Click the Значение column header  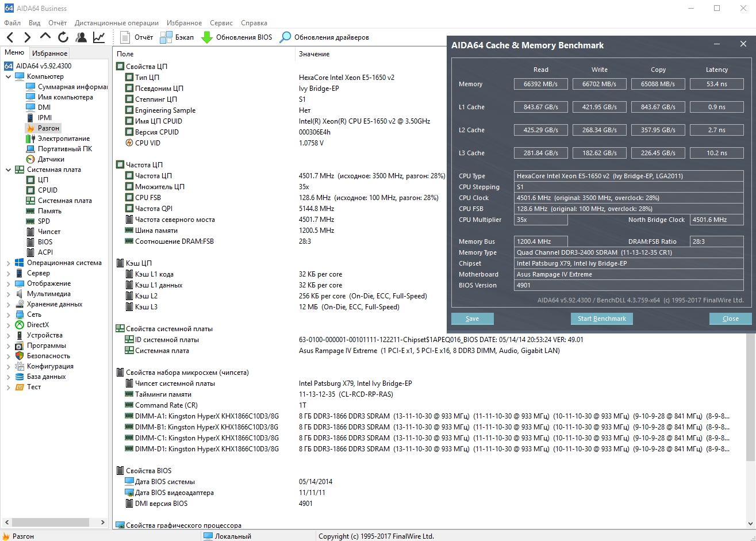click(x=314, y=53)
